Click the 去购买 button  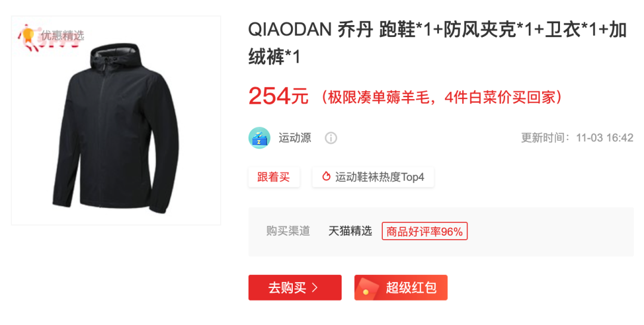[295, 287]
